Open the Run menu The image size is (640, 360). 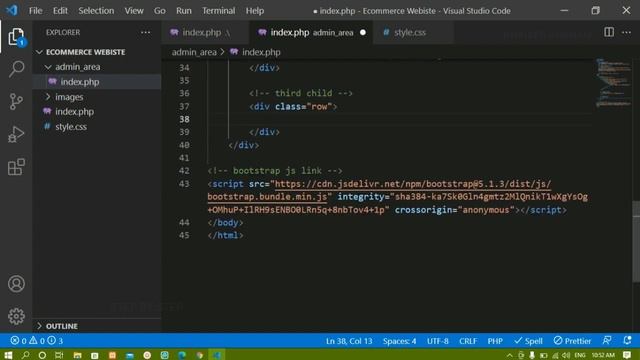click(184, 11)
